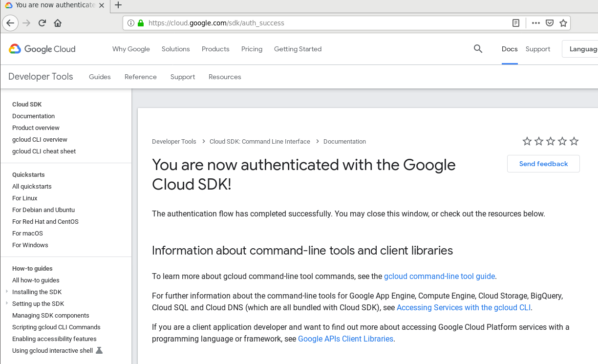The width and height of the screenshot is (598, 364).
Task: Expand Installing the SDK section arrow
Action: 7,292
